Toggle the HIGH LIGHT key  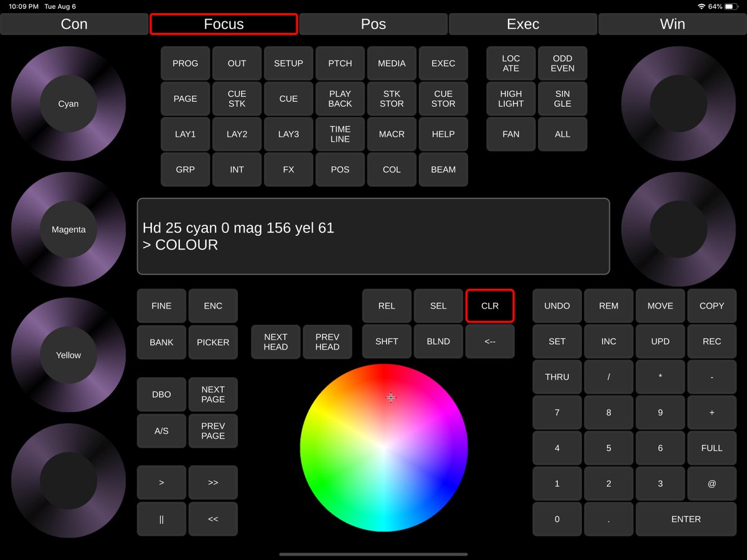coord(511,99)
